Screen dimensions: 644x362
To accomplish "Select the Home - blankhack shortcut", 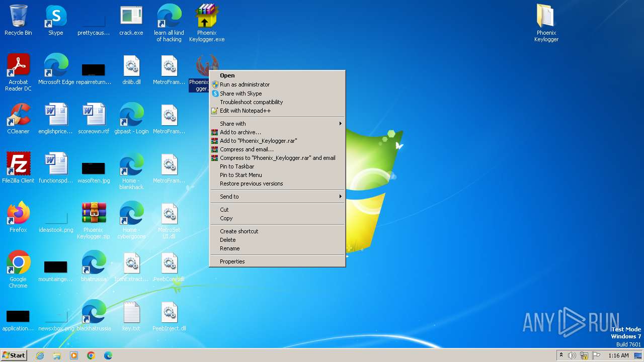I will pos(131,171).
